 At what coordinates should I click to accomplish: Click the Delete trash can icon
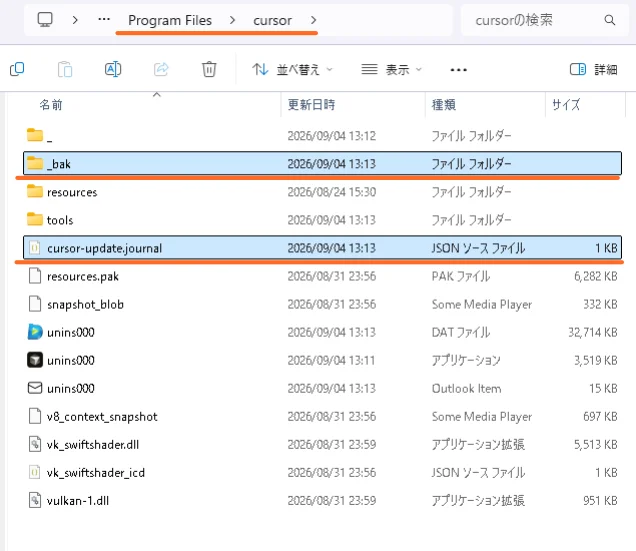[209, 69]
